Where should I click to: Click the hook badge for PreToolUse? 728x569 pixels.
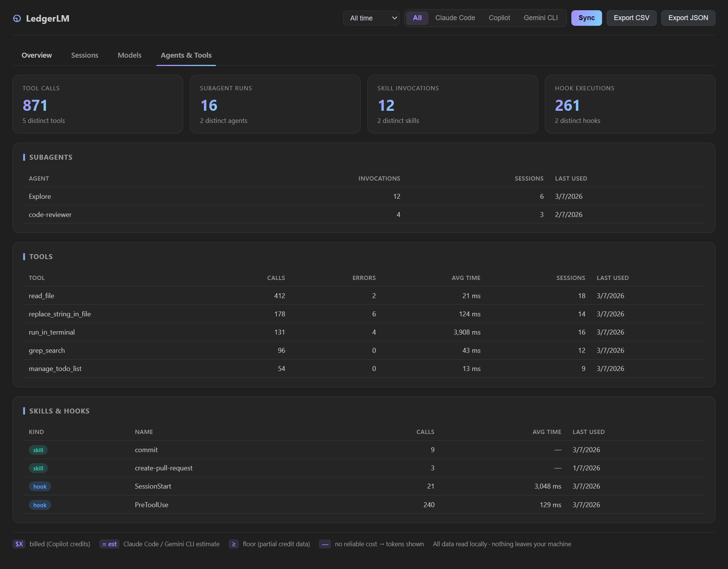(40, 505)
